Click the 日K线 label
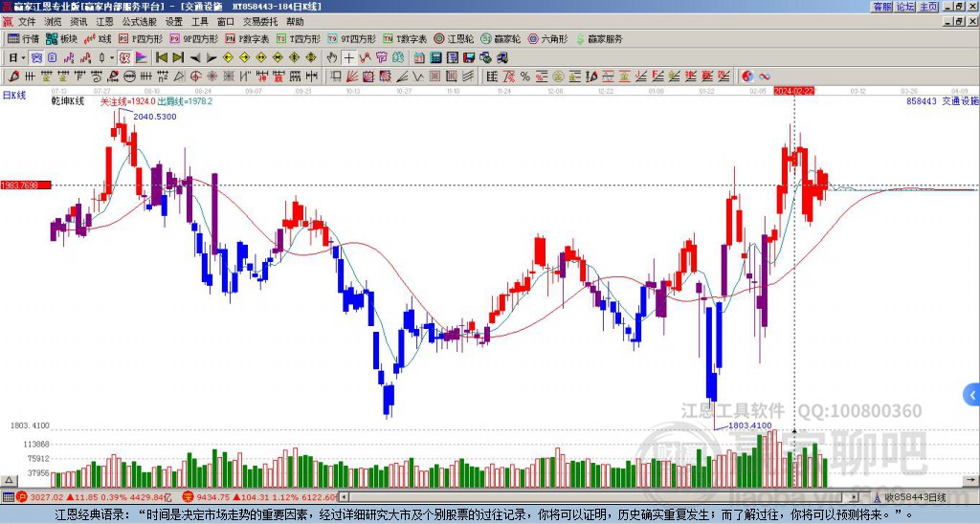 (x=13, y=96)
